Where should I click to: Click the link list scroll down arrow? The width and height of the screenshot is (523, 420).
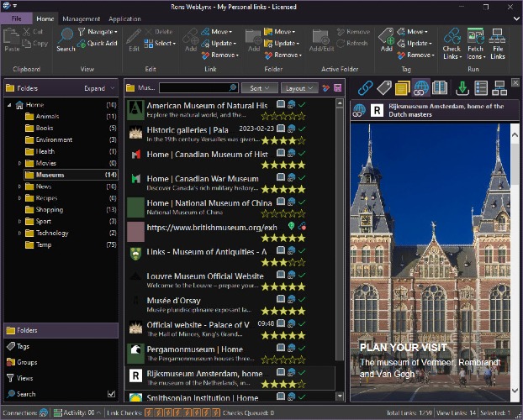340,396
